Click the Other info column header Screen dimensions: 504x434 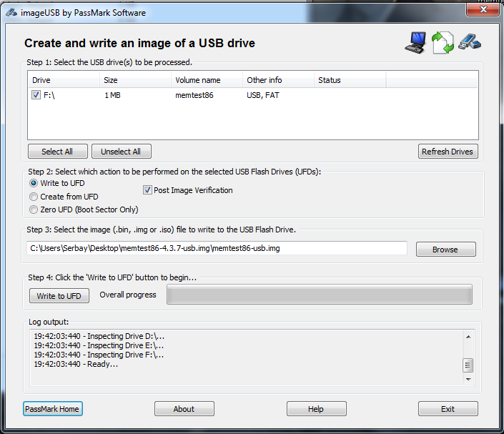(x=278, y=80)
